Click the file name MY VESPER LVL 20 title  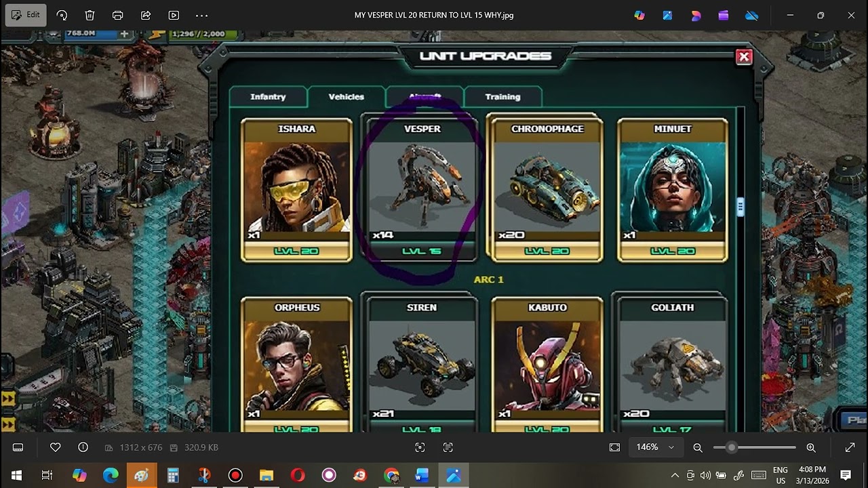pos(434,15)
